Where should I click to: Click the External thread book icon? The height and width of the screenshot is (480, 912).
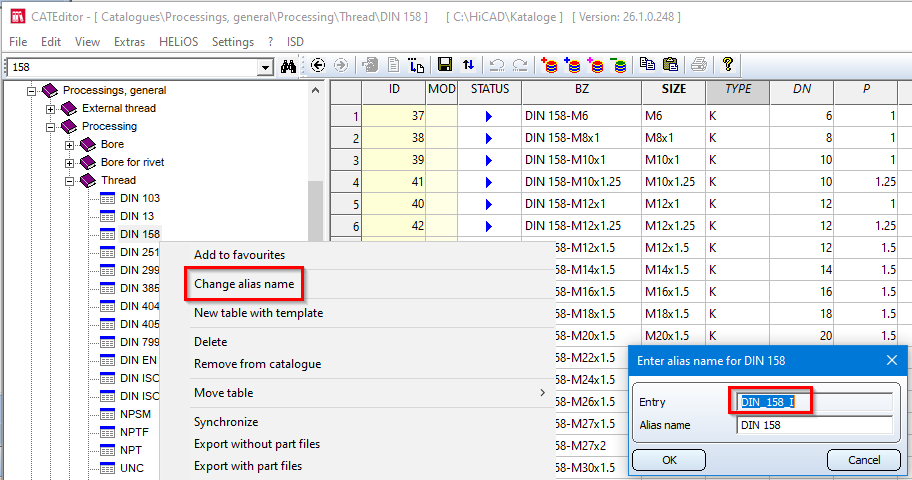[x=69, y=108]
